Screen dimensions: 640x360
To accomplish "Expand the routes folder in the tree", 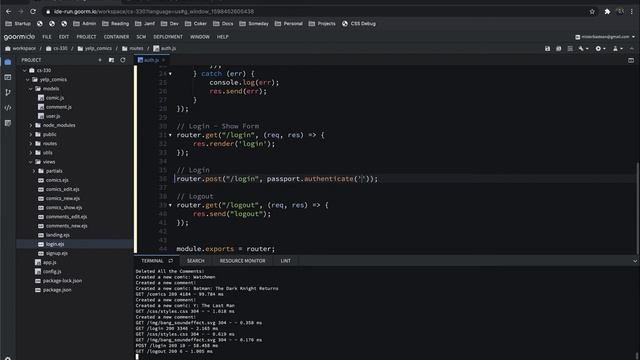I will click(x=31, y=144).
